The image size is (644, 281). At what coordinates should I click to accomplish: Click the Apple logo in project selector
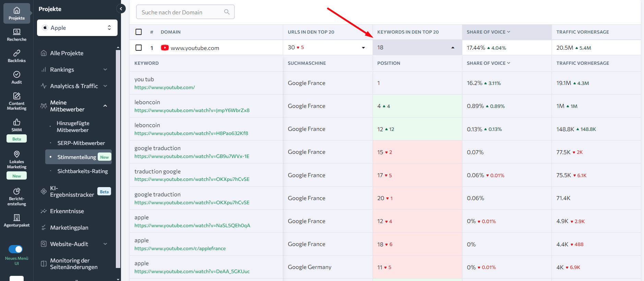click(x=45, y=28)
